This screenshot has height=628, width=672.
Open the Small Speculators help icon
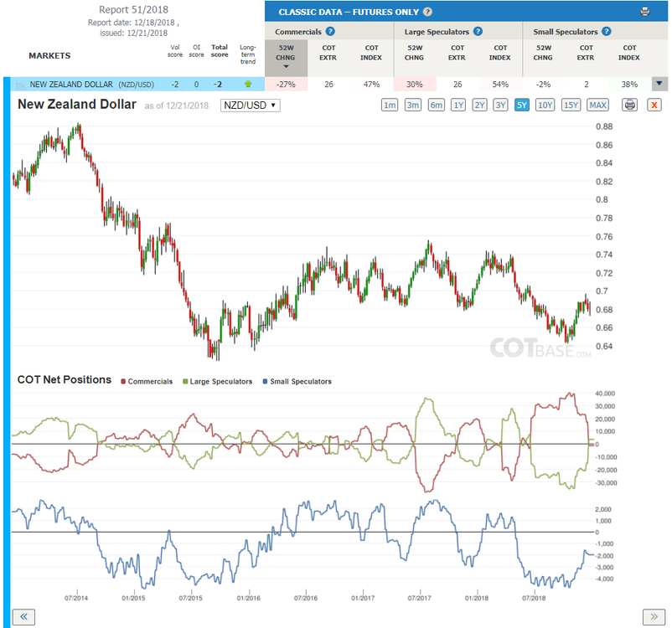(x=606, y=31)
